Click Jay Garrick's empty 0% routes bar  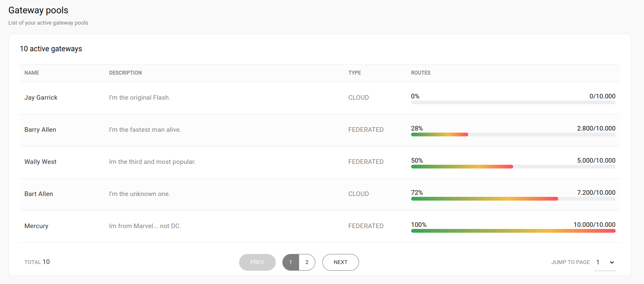pos(513,102)
